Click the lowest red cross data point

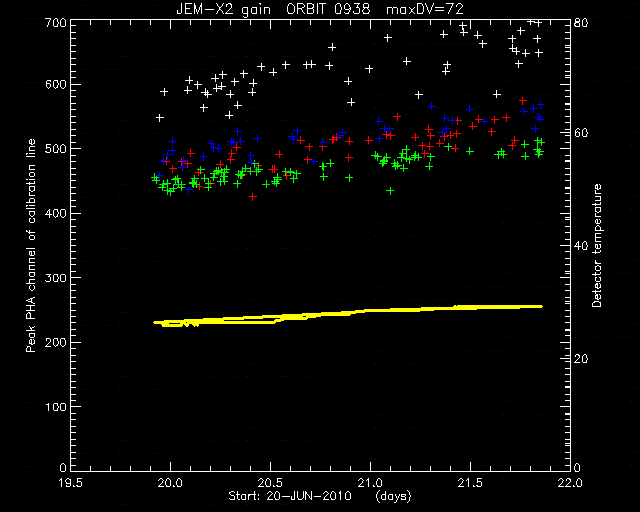(253, 197)
